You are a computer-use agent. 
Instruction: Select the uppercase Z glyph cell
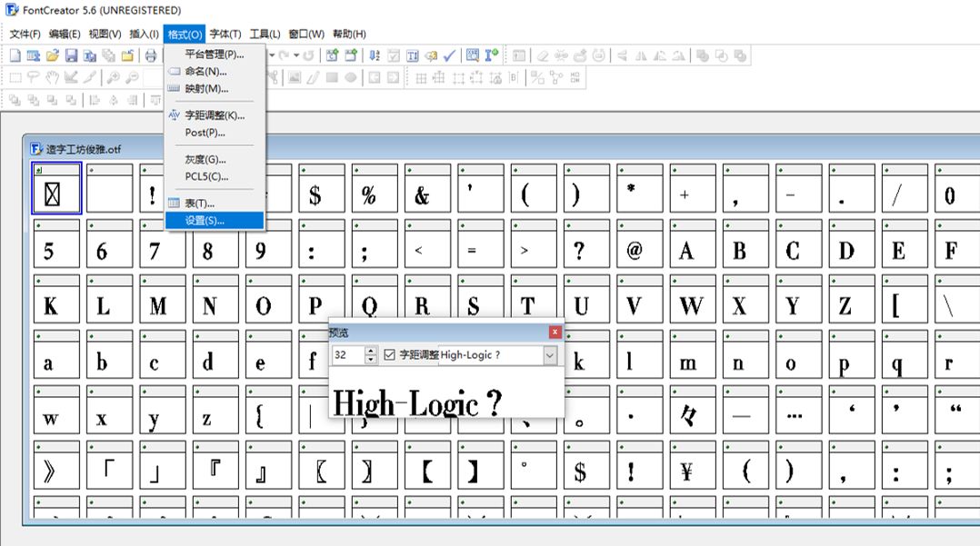pos(851,299)
